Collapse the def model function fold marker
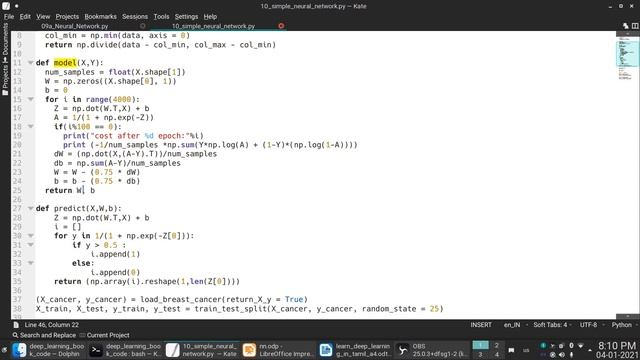 pos(31,63)
